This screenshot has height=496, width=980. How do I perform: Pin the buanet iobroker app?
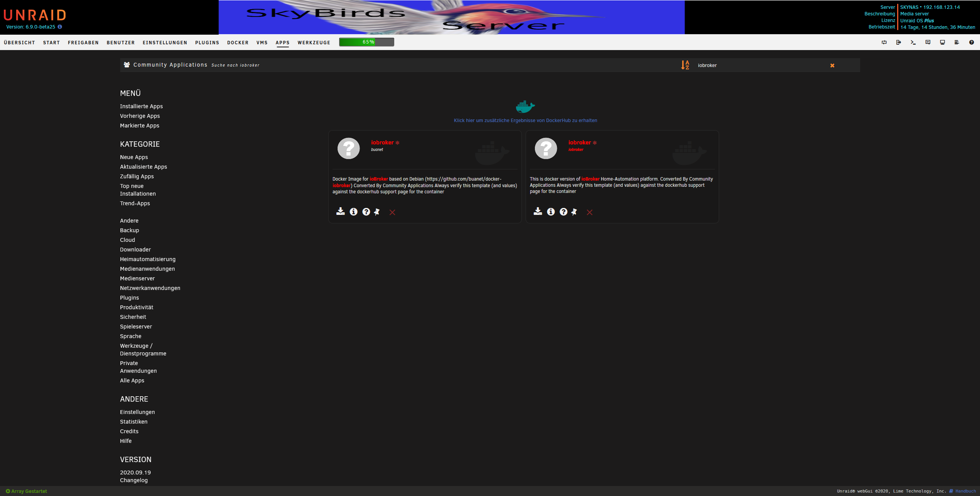pos(377,212)
